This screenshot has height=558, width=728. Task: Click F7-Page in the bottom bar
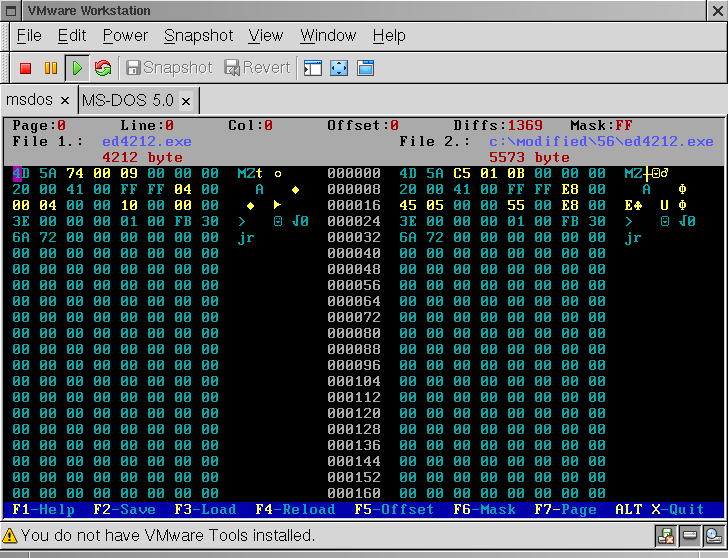[565, 509]
